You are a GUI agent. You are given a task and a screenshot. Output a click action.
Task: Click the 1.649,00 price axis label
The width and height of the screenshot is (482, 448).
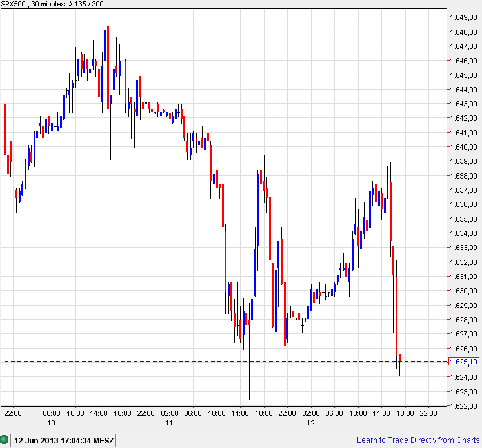463,17
